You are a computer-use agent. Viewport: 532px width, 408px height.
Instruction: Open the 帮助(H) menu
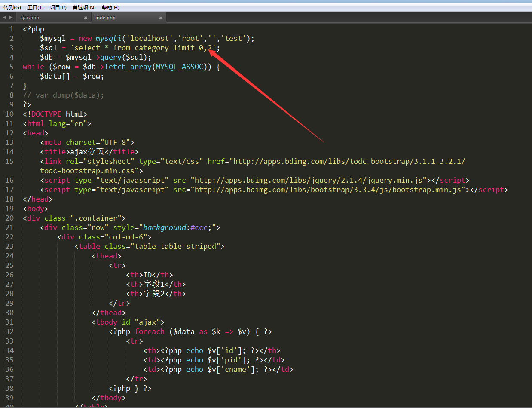110,7
